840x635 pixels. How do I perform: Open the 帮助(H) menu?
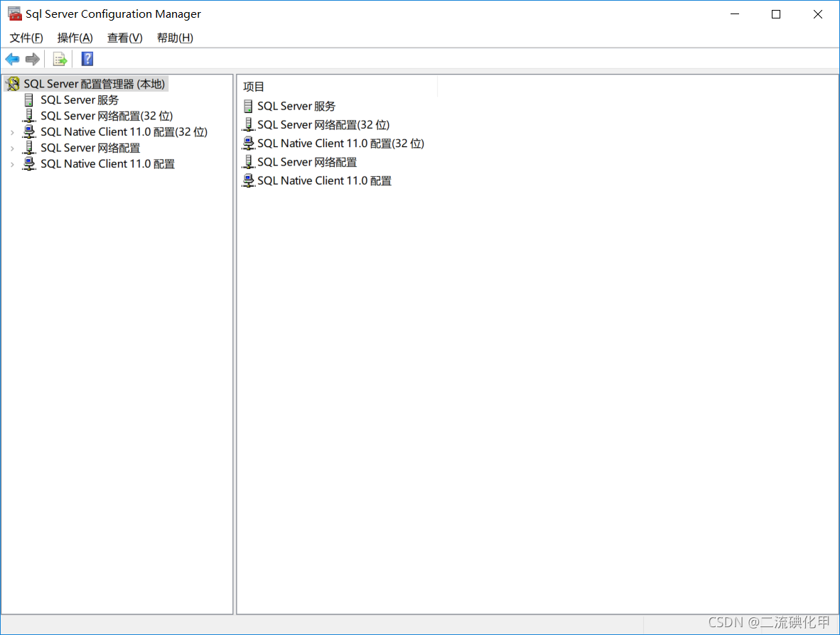176,38
